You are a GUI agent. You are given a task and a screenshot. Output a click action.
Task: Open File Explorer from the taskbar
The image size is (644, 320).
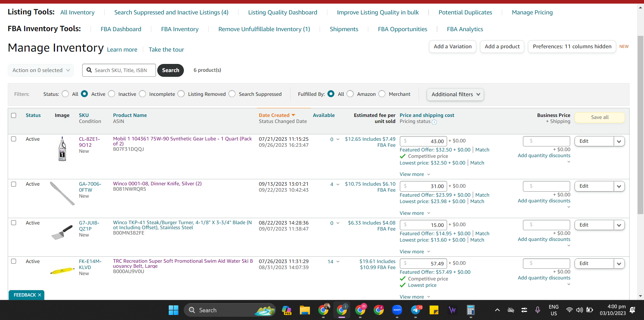coord(305,310)
